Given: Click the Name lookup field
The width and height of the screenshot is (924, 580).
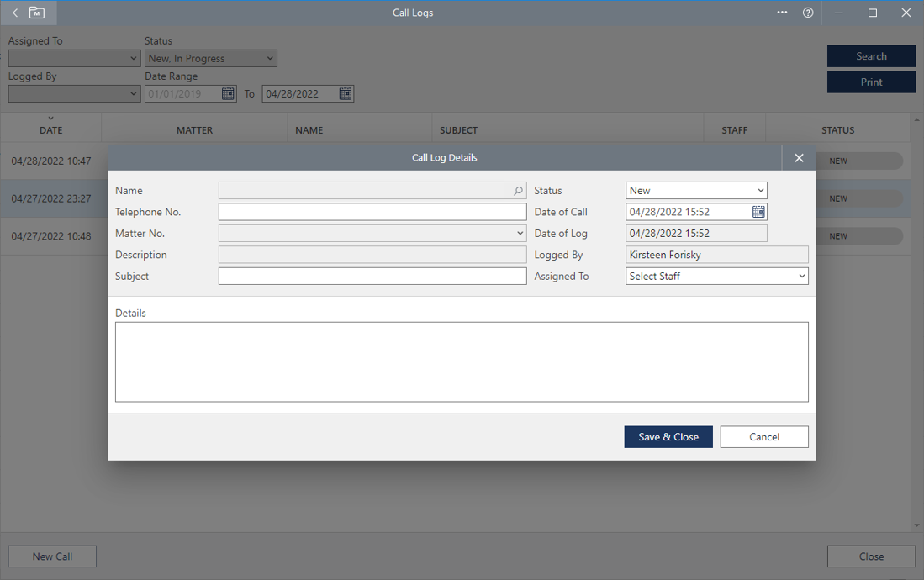Looking at the screenshot, I should pos(365,191).
